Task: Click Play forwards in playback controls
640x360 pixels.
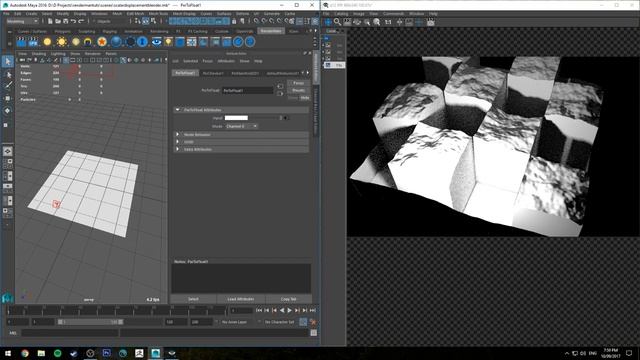Action: pos(290,311)
